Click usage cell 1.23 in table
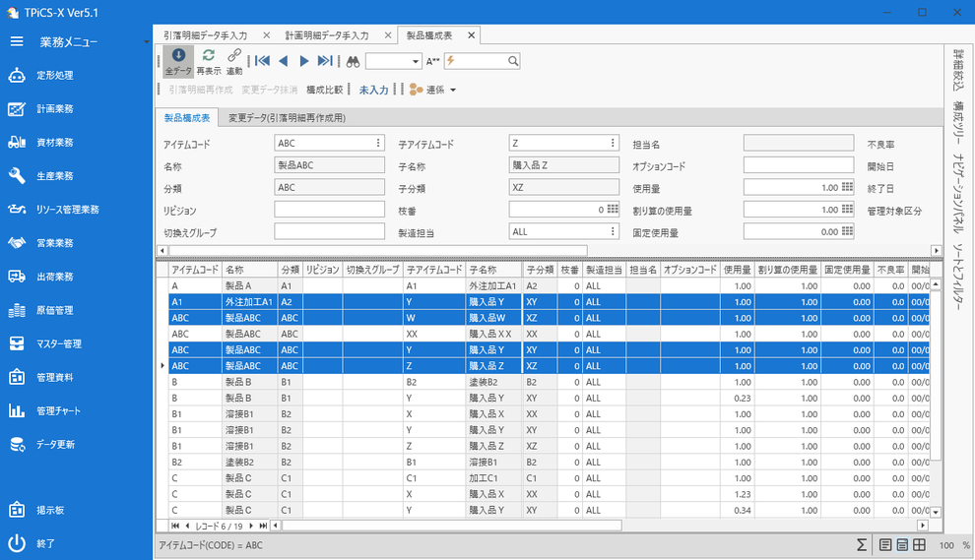The height and width of the screenshot is (560, 975). 737,494
